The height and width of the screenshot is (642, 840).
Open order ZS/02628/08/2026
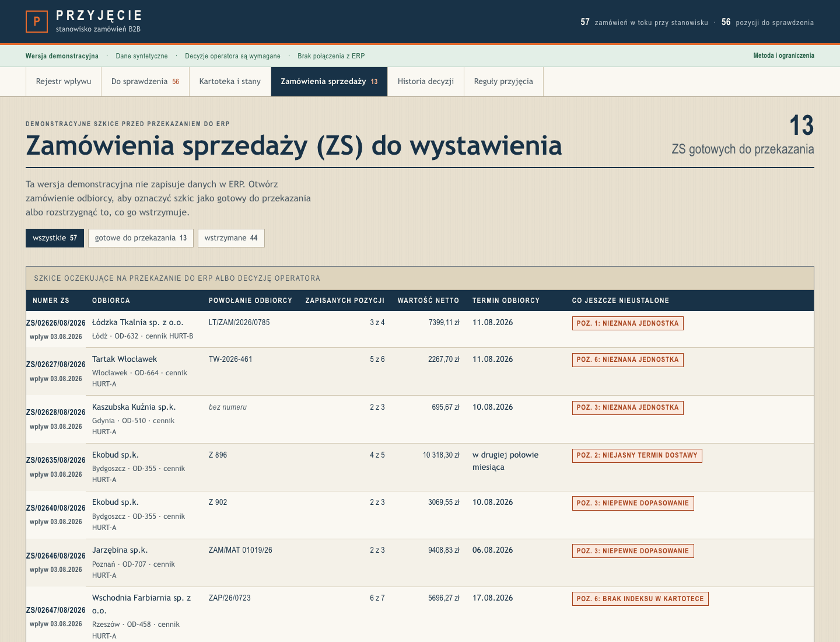56,412
